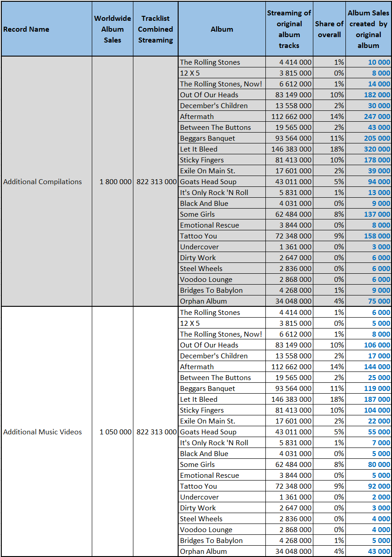Click the 'Tracklist Combined Streaming' header

click(x=156, y=29)
